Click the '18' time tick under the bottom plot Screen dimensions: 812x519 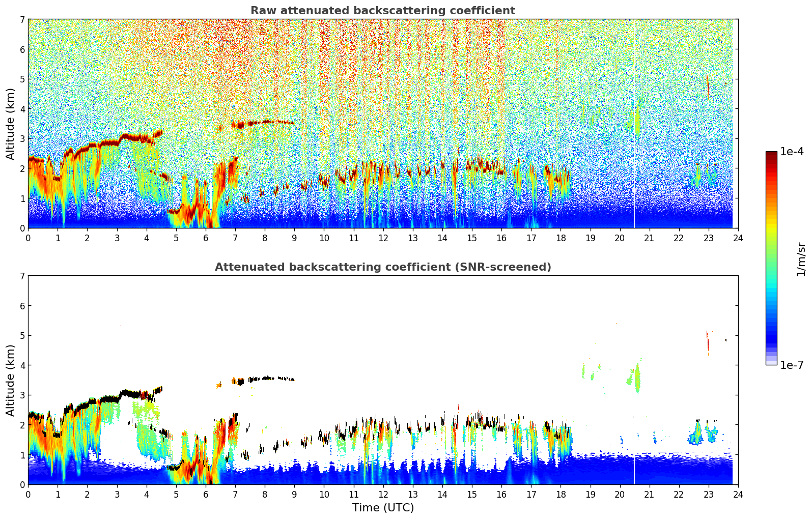click(x=561, y=495)
